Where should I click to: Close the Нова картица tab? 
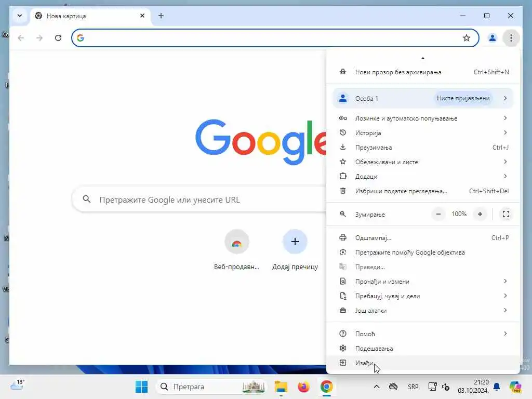[x=142, y=16]
